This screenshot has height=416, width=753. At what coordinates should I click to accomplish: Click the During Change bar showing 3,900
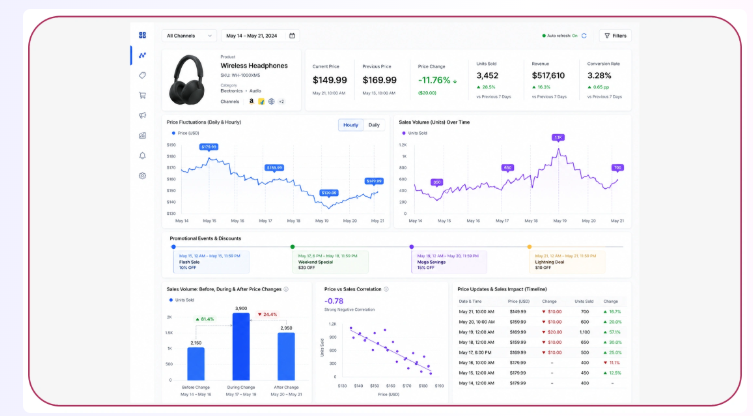[241, 347]
